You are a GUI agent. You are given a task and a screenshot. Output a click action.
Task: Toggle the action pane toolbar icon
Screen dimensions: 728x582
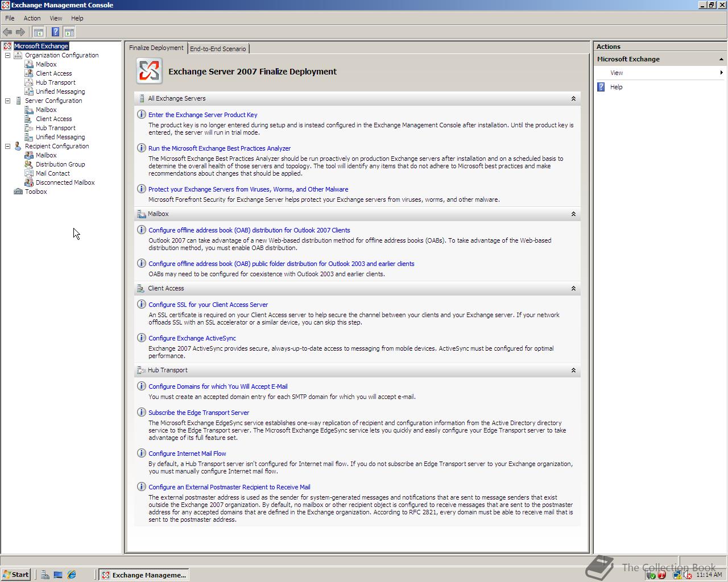[69, 32]
